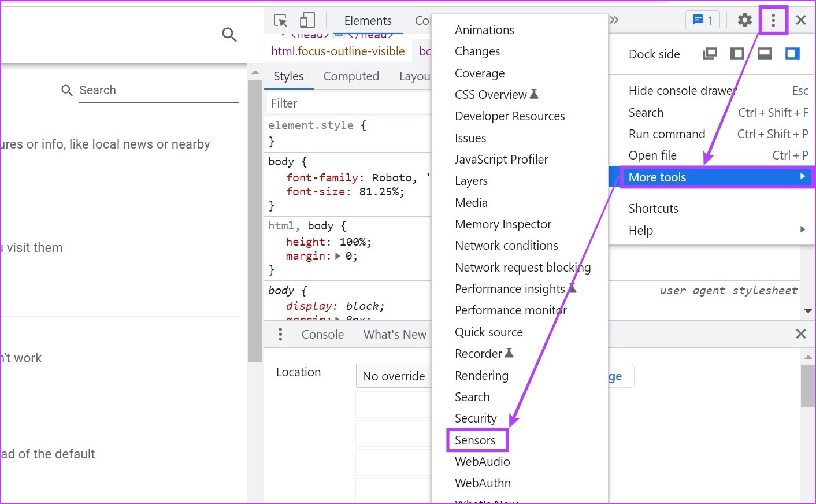
Task: Dock DevTools to the bottom
Action: pyautogui.click(x=764, y=53)
